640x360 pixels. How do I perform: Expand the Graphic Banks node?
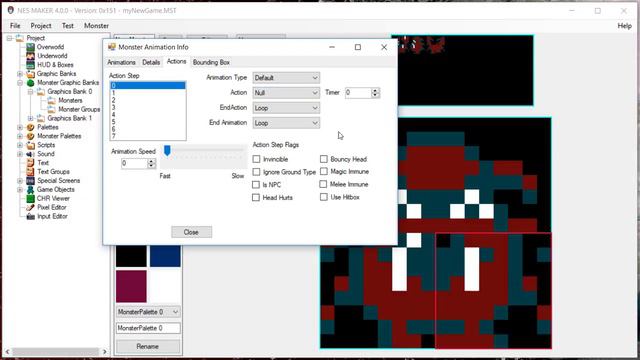pyautogui.click(x=20, y=74)
